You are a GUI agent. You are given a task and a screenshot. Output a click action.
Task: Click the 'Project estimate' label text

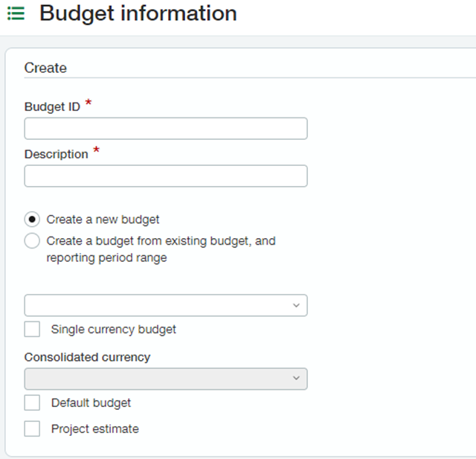[95, 429]
